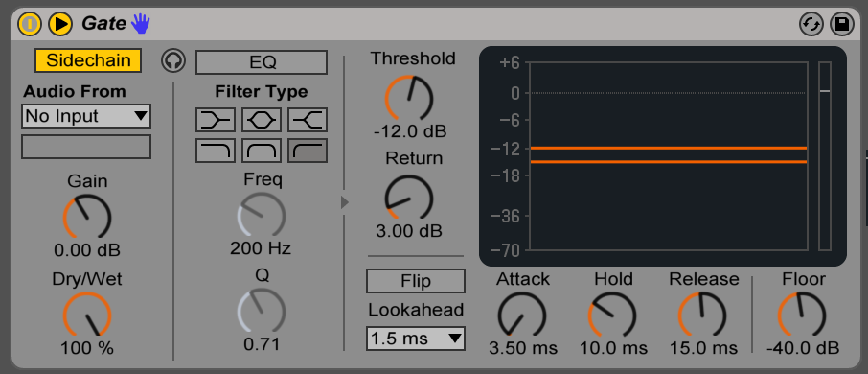868x374 pixels.
Task: Toggle the Flip button
Action: click(x=416, y=281)
